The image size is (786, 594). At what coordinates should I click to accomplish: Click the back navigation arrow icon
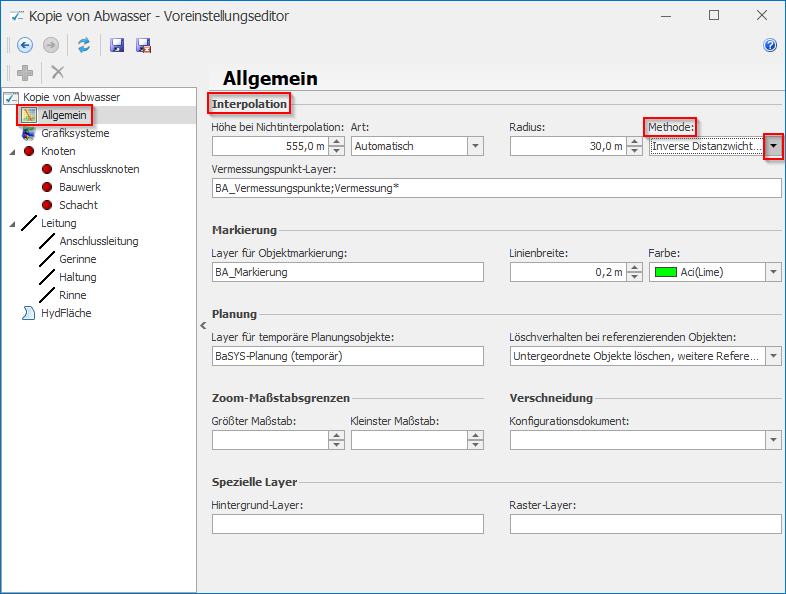[25, 45]
